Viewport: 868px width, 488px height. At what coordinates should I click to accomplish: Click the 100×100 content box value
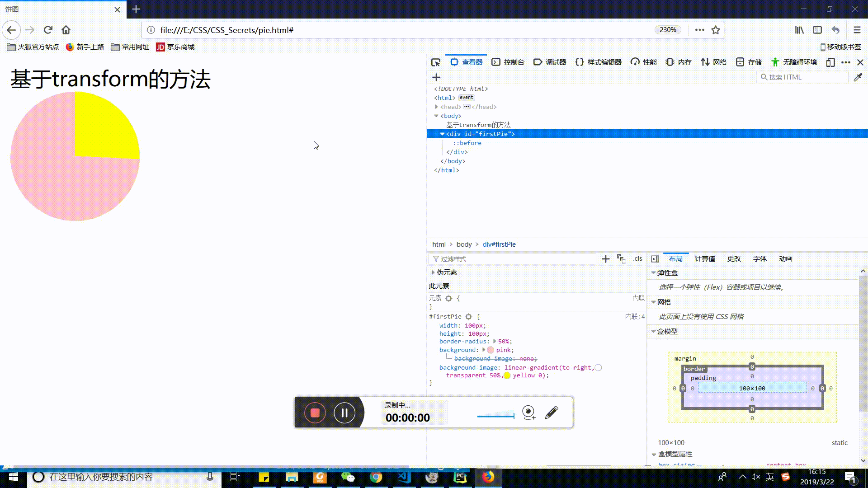click(752, 388)
